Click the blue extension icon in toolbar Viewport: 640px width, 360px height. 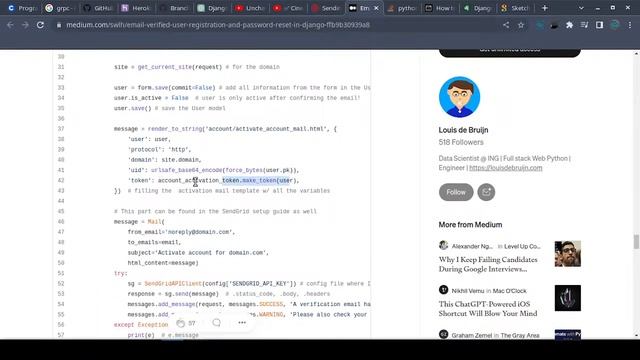[539, 25]
